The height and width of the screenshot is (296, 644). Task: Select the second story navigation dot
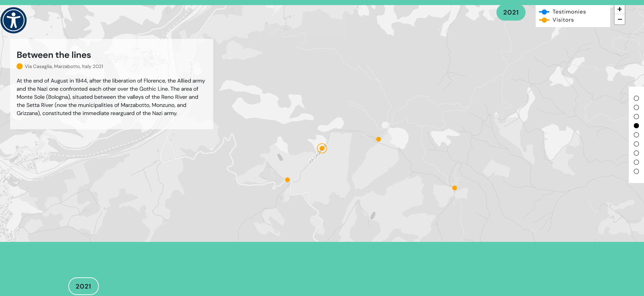[636, 107]
